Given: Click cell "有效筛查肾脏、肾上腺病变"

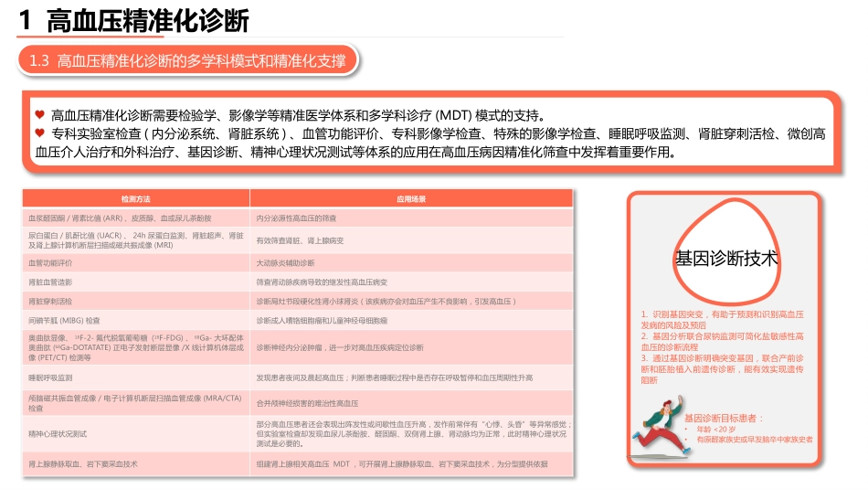Looking at the screenshot, I should pos(411,240).
